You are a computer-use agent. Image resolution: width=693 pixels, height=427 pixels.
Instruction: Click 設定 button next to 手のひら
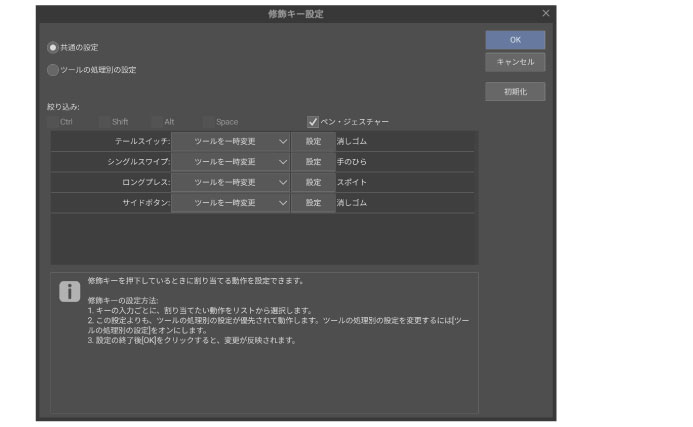click(313, 162)
